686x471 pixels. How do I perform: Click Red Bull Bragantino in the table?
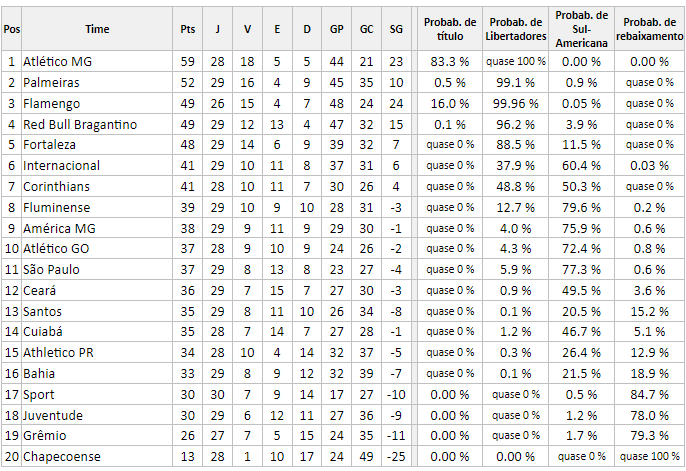80,125
